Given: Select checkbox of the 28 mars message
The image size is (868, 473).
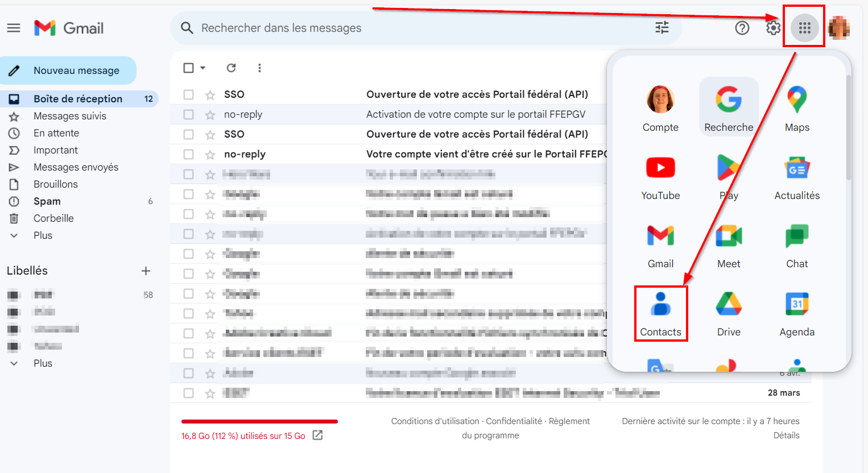Looking at the screenshot, I should pos(188,393).
